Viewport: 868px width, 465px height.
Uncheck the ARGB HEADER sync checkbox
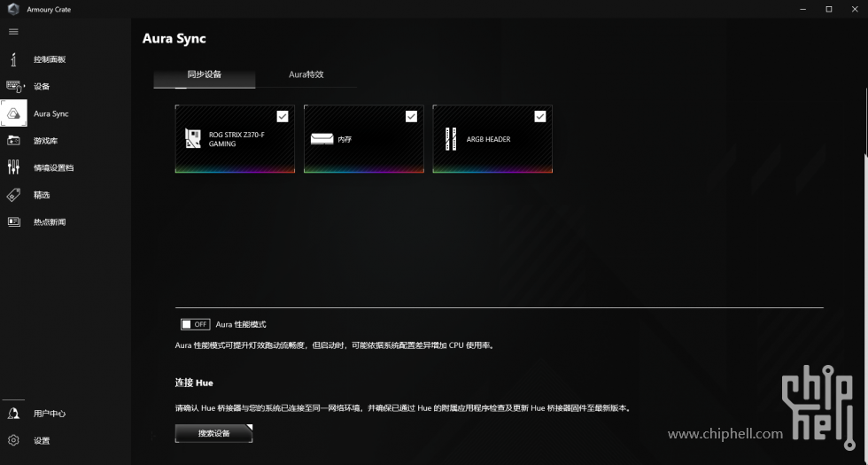click(x=540, y=116)
